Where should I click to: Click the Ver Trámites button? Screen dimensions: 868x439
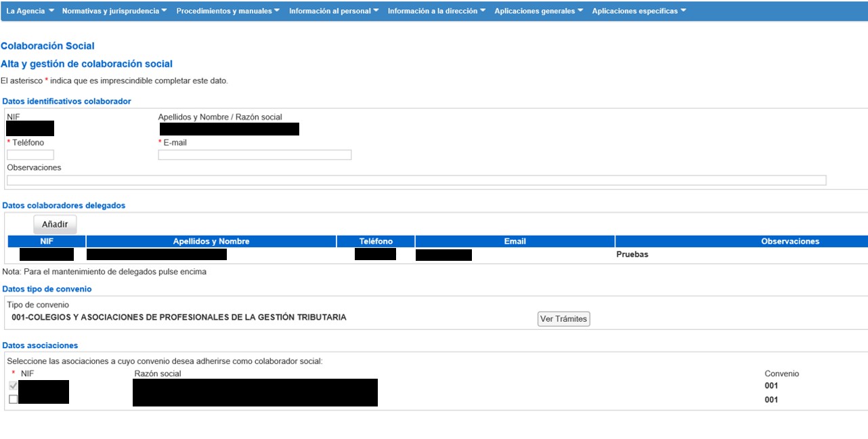[x=563, y=319]
